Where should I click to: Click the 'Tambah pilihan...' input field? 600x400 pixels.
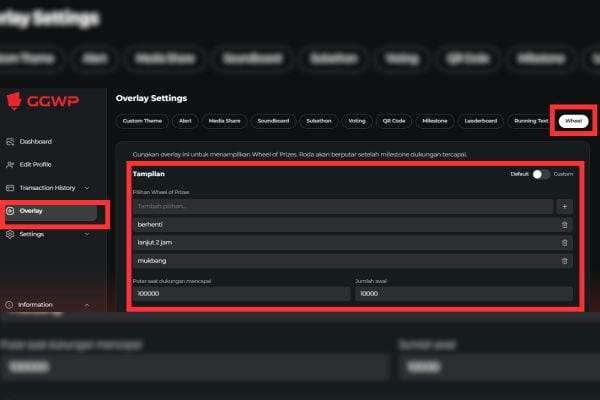(x=343, y=206)
